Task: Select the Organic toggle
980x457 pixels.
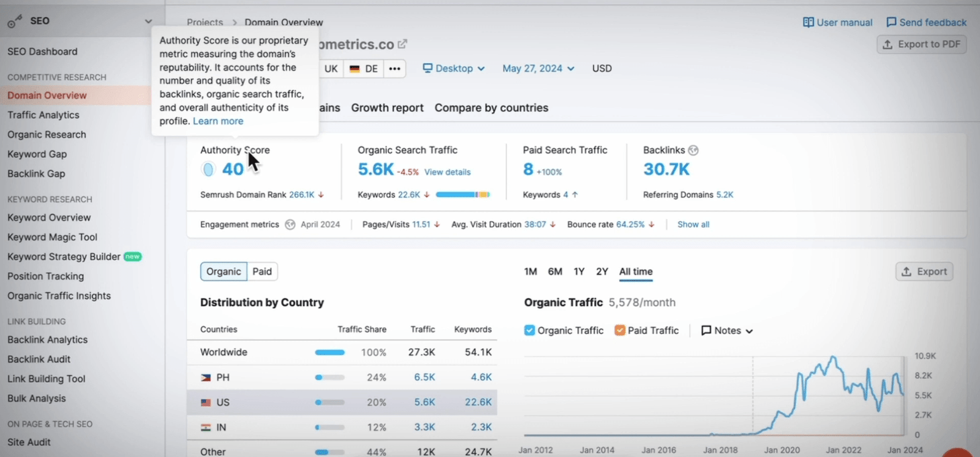Action: pos(224,271)
